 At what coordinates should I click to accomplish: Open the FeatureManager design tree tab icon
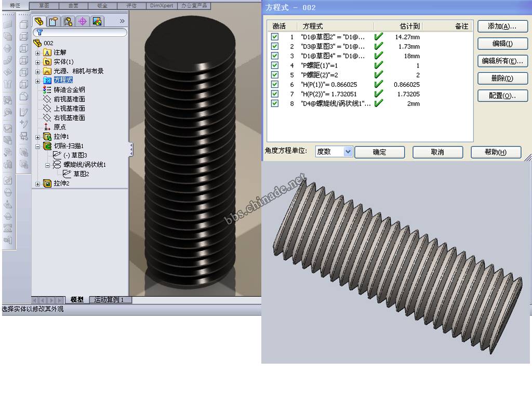click(x=39, y=21)
